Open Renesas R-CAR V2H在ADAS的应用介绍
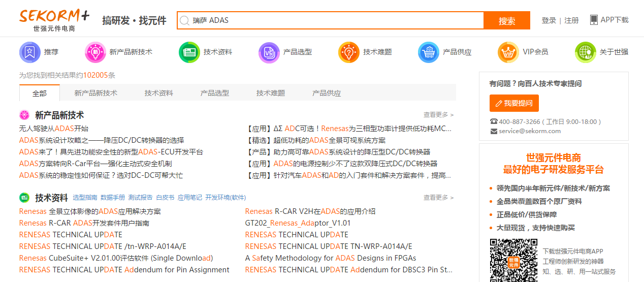This screenshot has height=282, width=644. click(310, 211)
